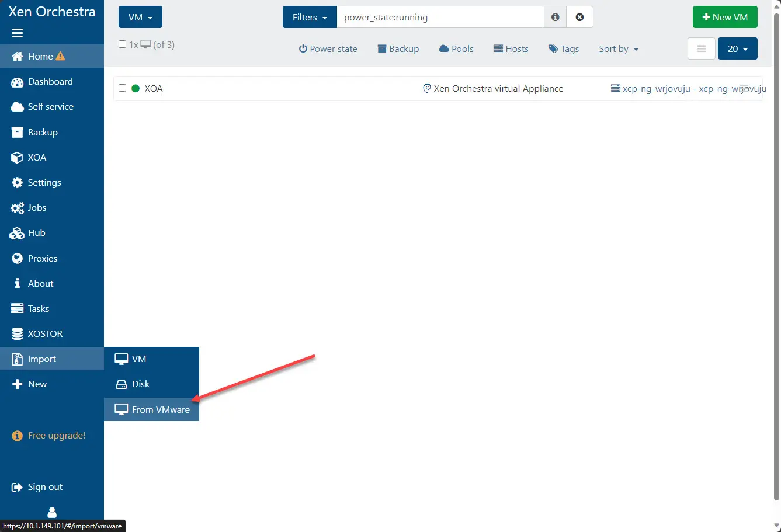This screenshot has height=532, width=781.
Task: Open the Tags filter
Action: tap(564, 49)
